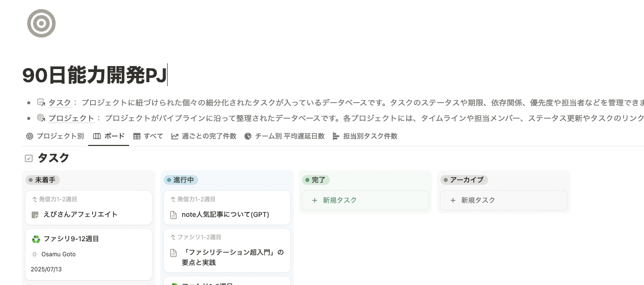
Task: Open the タスク database link icon
Action: [x=41, y=103]
